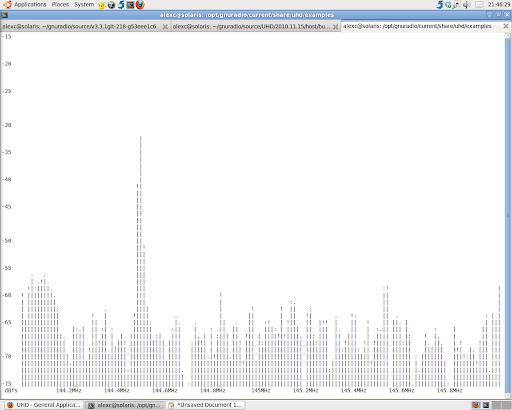Click the music note tray icon
The height and width of the screenshot is (410, 512).
457,5
